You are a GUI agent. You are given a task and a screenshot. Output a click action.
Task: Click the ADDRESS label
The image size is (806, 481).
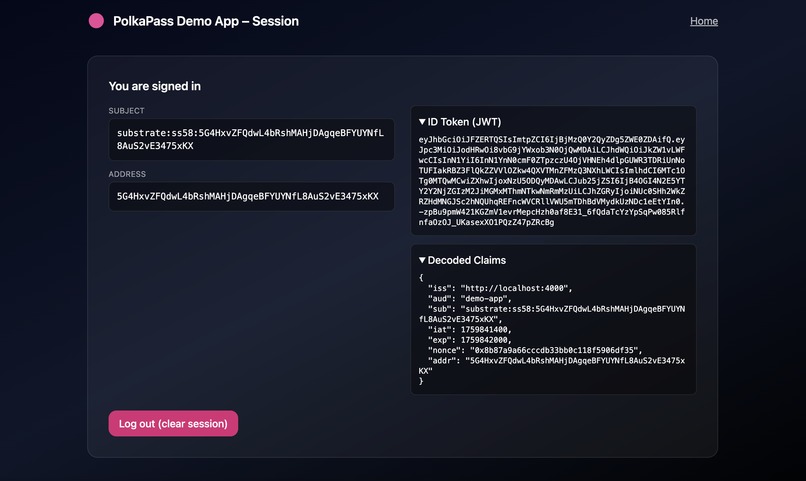pos(127,174)
